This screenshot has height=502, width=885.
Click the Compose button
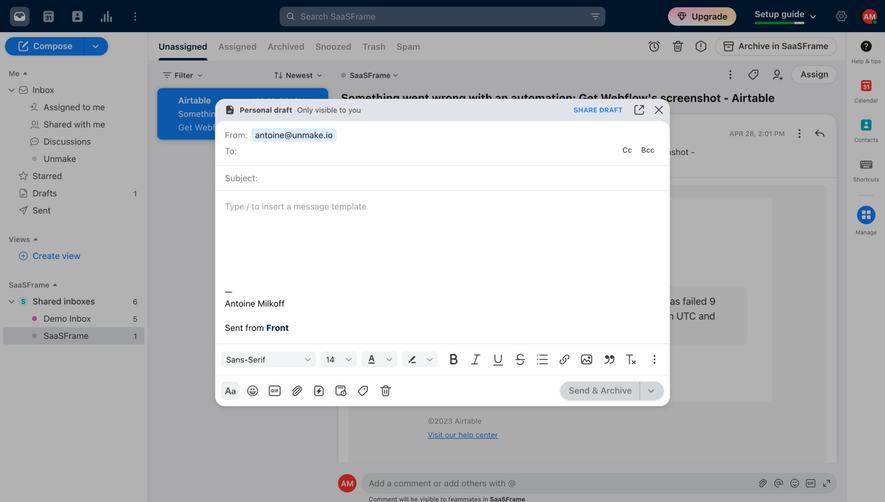45,46
